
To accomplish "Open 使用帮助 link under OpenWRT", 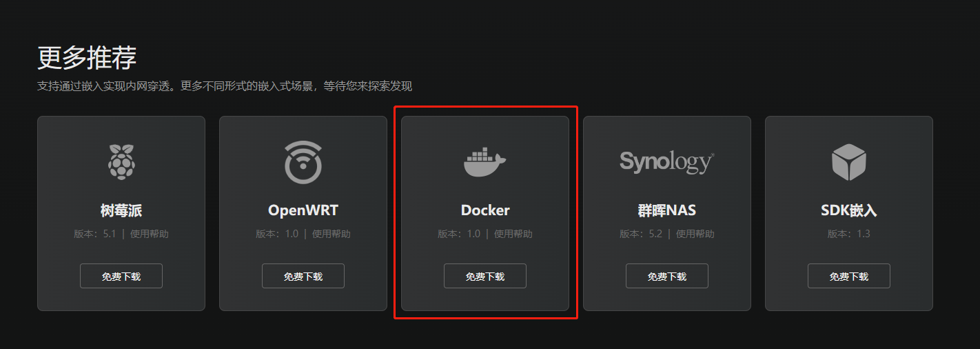I will coord(331,234).
